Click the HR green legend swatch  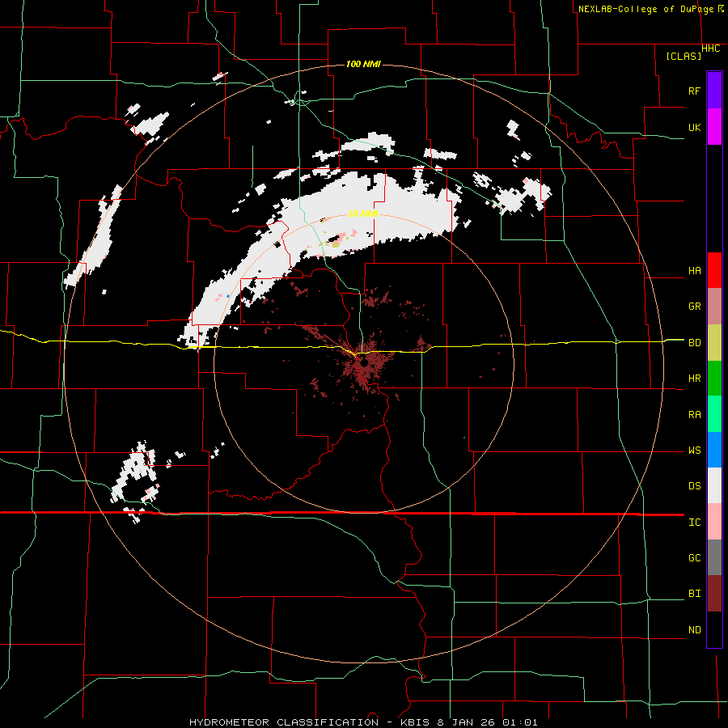click(x=714, y=378)
